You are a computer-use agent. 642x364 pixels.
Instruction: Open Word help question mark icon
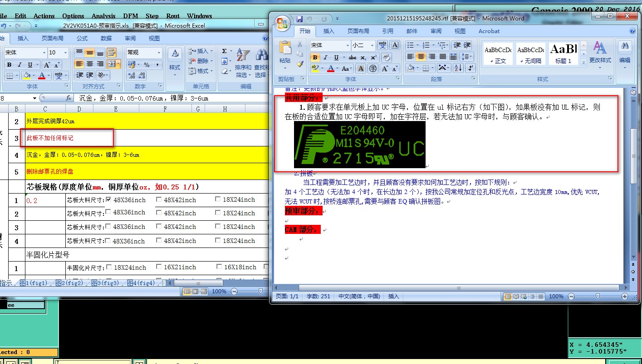(632, 31)
